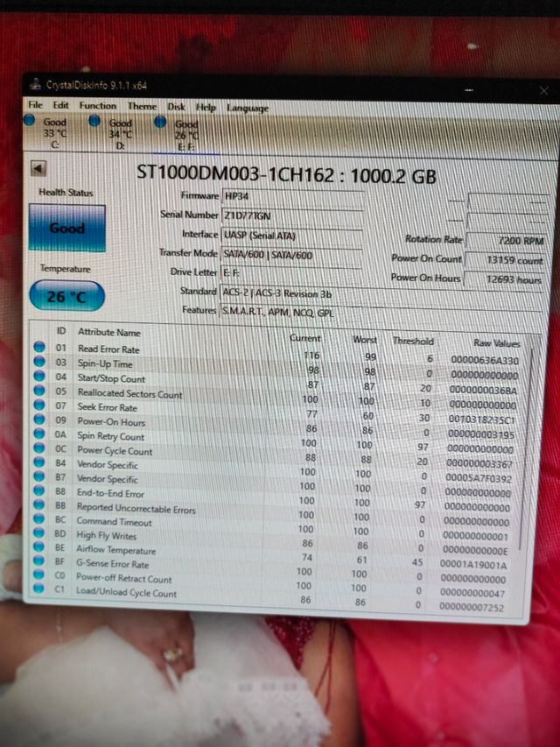The image size is (560, 747).
Task: Click the Current column header
Action: point(305,338)
